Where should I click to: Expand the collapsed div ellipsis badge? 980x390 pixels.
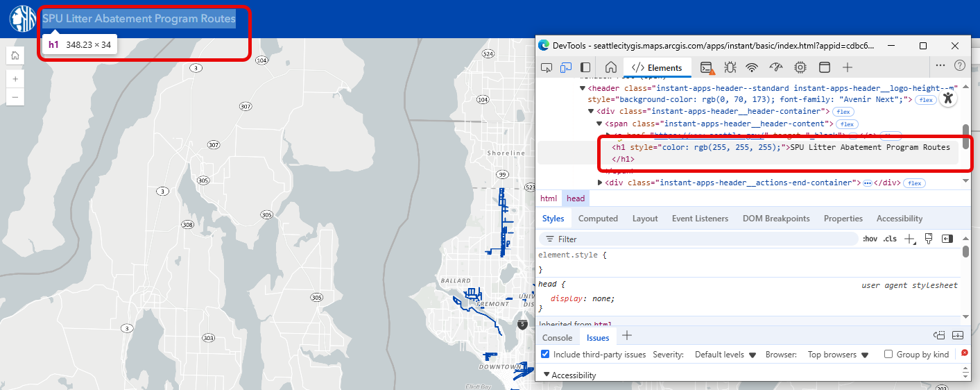[867, 183]
